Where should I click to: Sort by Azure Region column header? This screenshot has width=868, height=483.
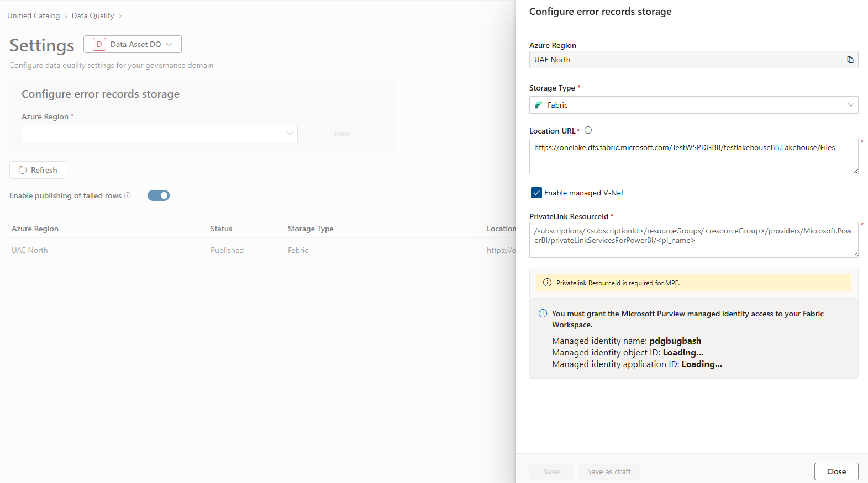point(35,229)
